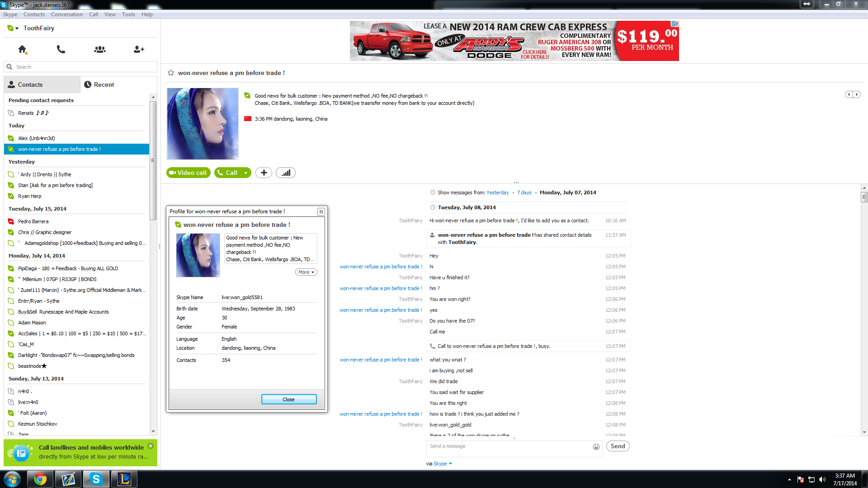
Task: Toggle favorite star next to contact name
Action: (171, 73)
